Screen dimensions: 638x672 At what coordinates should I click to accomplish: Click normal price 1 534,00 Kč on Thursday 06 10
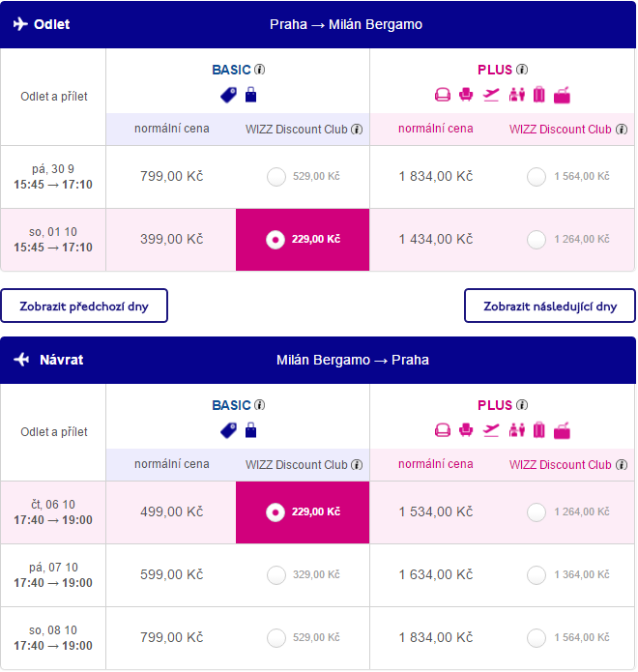point(436,511)
